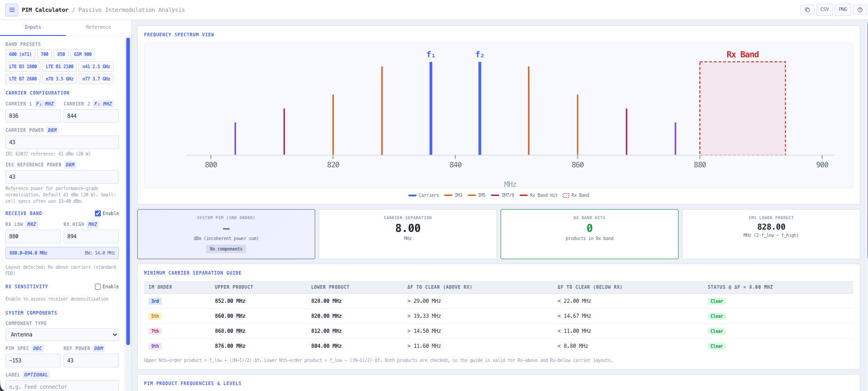Focus the IEC Reference Power field
The image size is (868, 391).
coord(62,177)
